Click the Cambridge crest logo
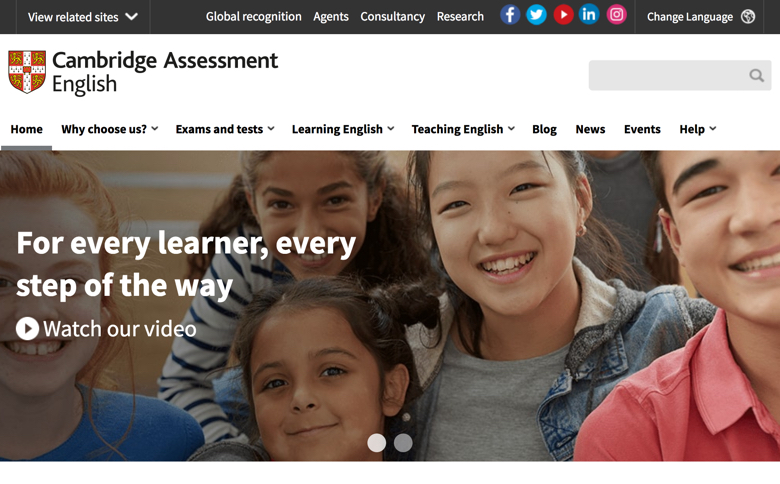Screen dimensions: 780x484 [x=27, y=72]
